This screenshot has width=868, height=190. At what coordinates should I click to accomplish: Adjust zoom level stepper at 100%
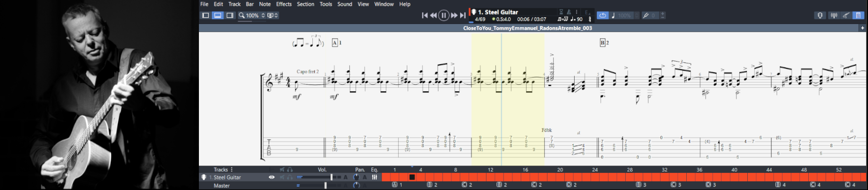click(x=263, y=15)
